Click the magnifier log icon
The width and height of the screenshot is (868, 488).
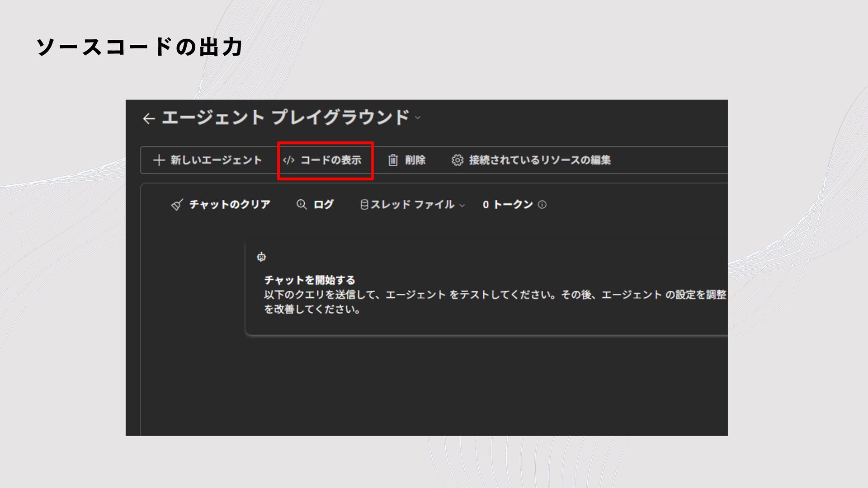click(x=302, y=205)
